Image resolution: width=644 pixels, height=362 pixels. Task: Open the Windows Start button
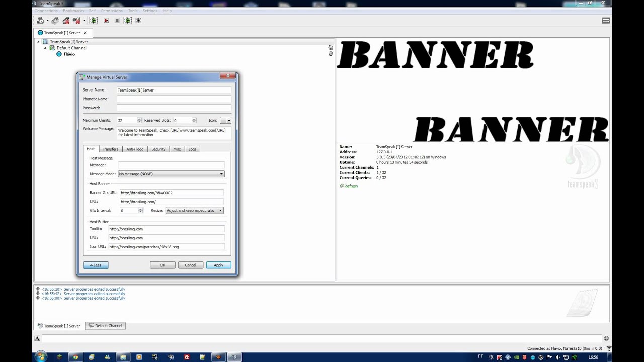pyautogui.click(x=40, y=357)
